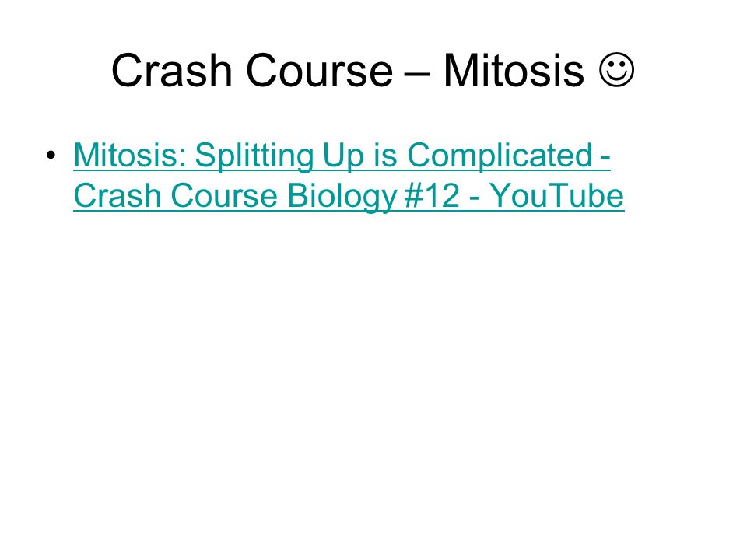Click the word Mitosis in the title
Screen dimensions: 747x560
[514, 70]
